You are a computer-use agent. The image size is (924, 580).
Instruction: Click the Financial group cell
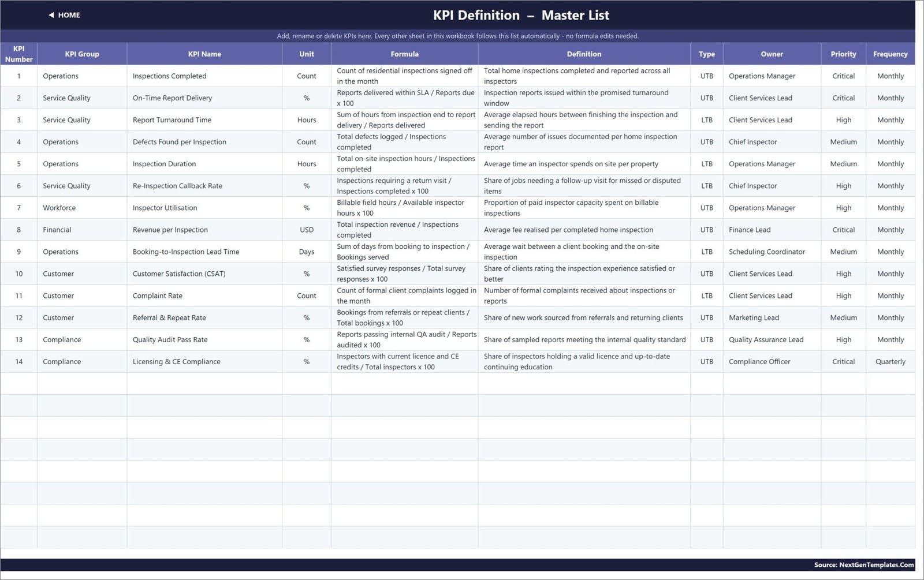(x=82, y=230)
